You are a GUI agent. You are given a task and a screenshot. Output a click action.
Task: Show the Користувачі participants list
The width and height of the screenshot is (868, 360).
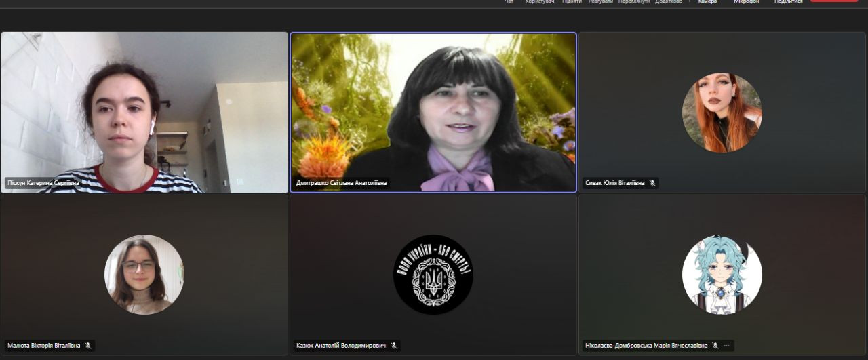[540, 2]
